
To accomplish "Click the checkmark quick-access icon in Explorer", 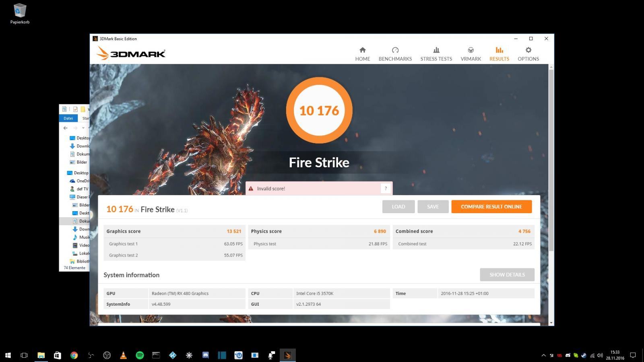I will coord(75,109).
